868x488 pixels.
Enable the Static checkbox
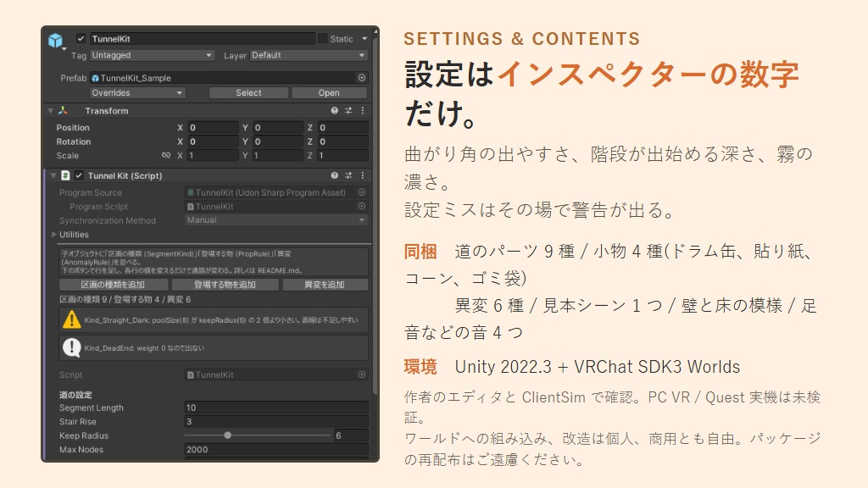click(x=323, y=39)
